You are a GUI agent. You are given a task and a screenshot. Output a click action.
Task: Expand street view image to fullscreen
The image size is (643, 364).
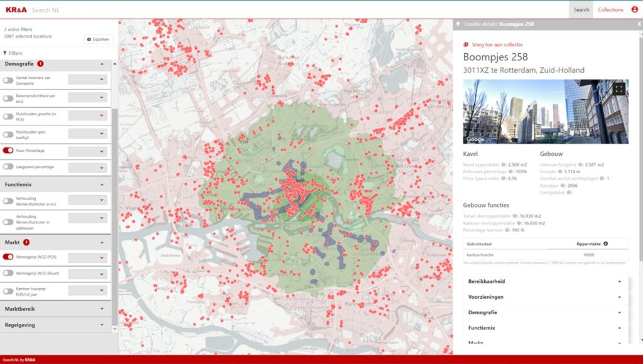pyautogui.click(x=619, y=89)
